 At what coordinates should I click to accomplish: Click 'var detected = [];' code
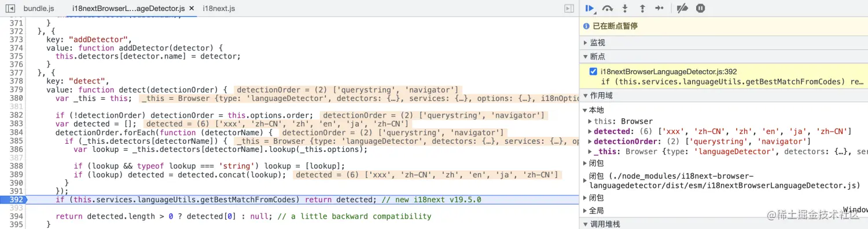(96, 123)
